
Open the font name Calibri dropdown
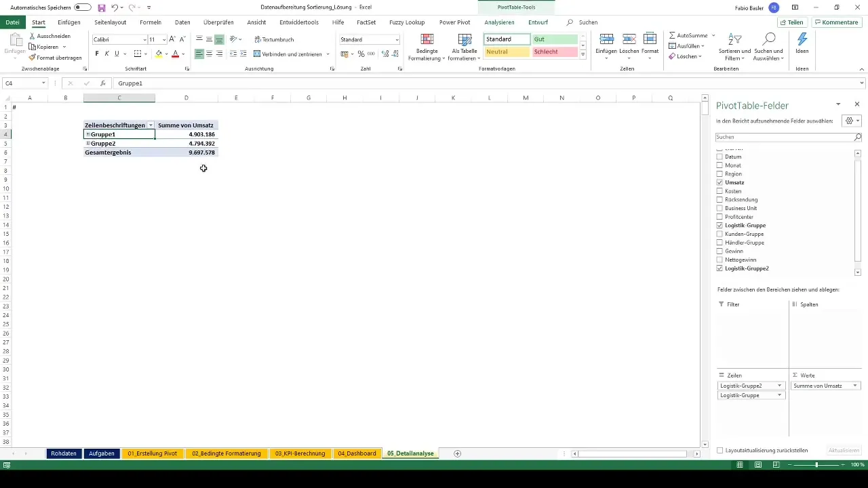pyautogui.click(x=144, y=40)
